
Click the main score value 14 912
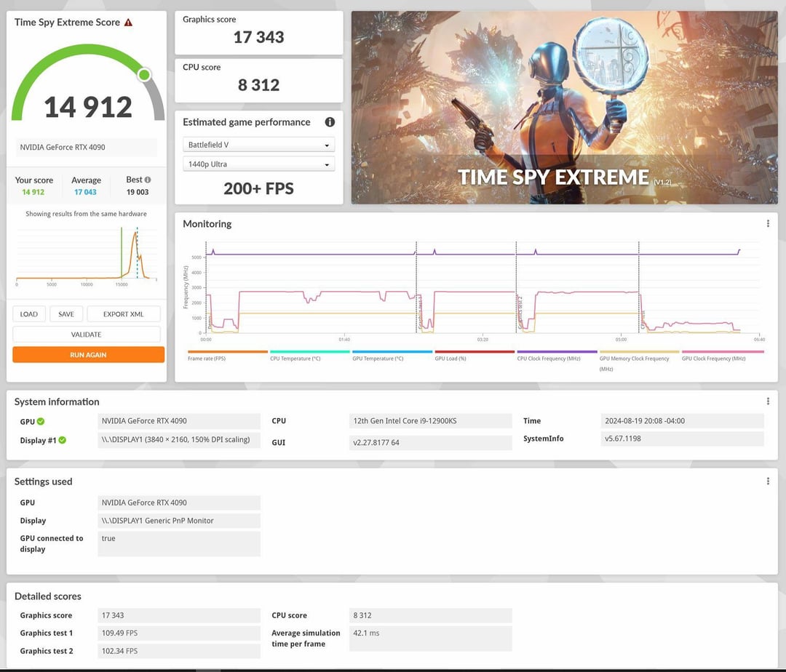tap(88, 107)
